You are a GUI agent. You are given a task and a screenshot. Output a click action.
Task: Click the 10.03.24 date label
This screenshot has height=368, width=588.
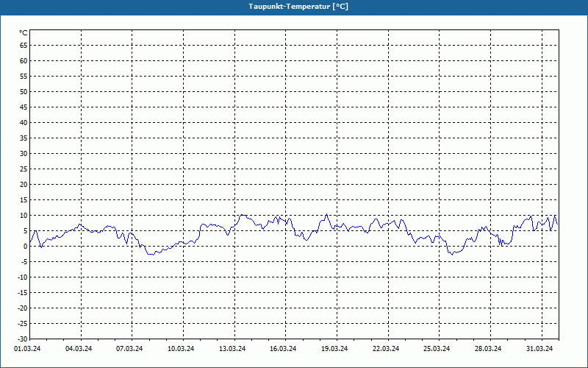(181, 349)
